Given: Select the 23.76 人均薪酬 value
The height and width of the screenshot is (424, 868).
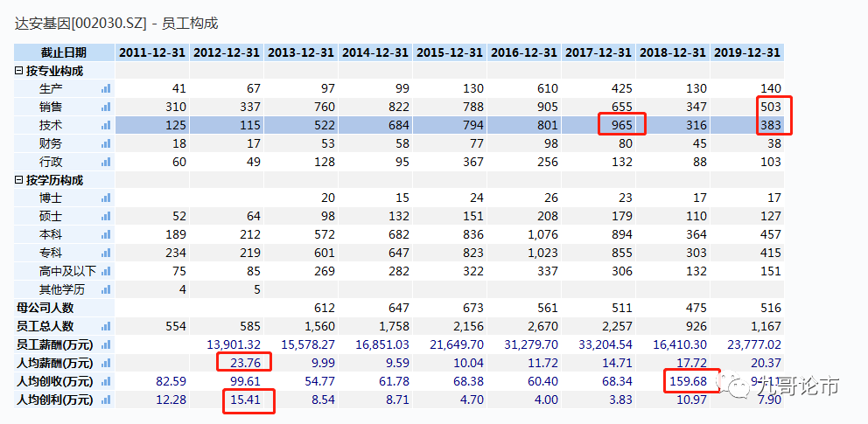Looking at the screenshot, I should 245,363.
